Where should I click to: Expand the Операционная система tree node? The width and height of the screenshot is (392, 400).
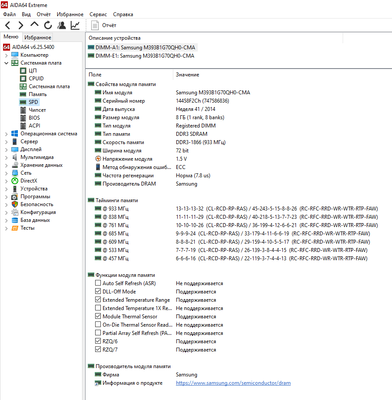pyautogui.click(x=6, y=134)
